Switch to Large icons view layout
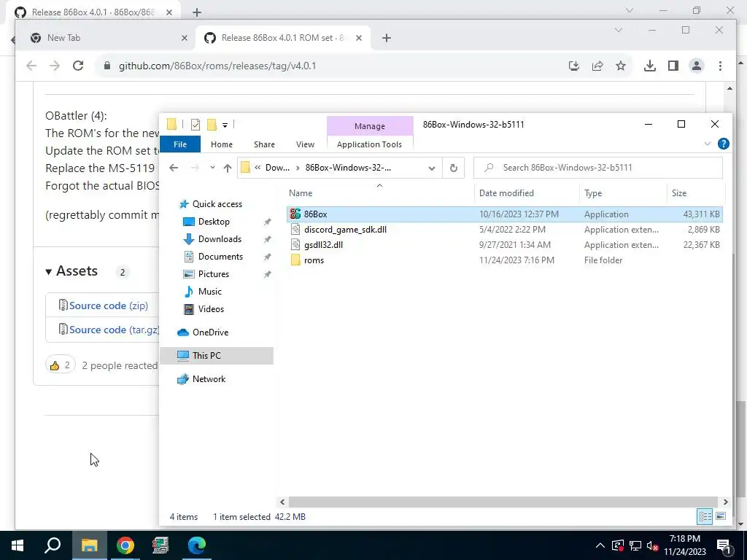This screenshot has height=560, width=747. click(x=721, y=516)
